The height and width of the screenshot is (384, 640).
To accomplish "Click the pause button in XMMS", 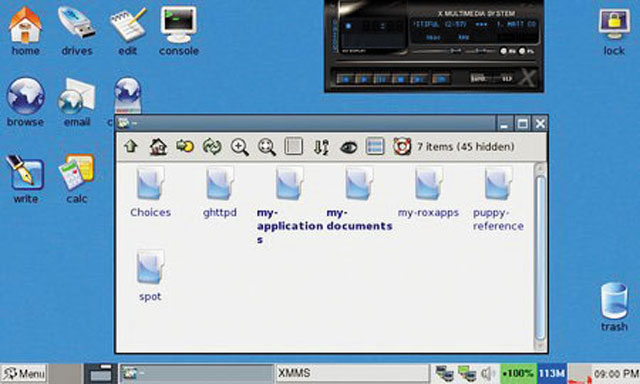I will pyautogui.click(x=382, y=79).
